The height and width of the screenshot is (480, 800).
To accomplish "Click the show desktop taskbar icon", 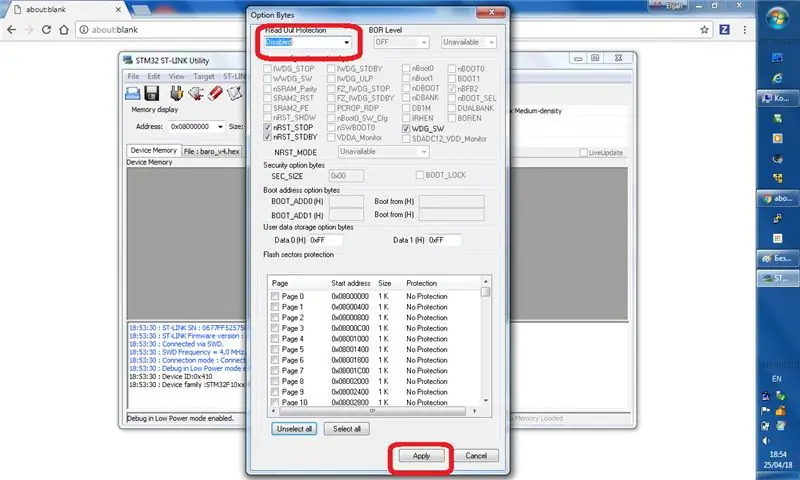I will tap(778, 58).
